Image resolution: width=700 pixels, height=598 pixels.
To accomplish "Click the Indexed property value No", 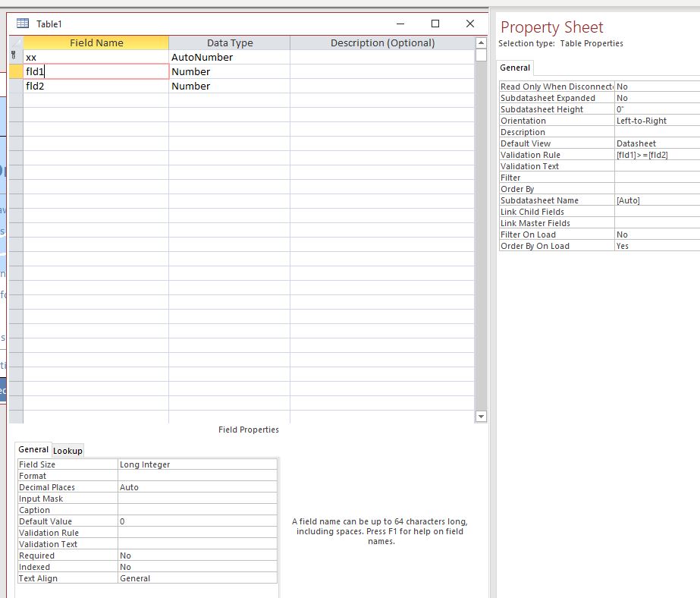I will pyautogui.click(x=197, y=567).
